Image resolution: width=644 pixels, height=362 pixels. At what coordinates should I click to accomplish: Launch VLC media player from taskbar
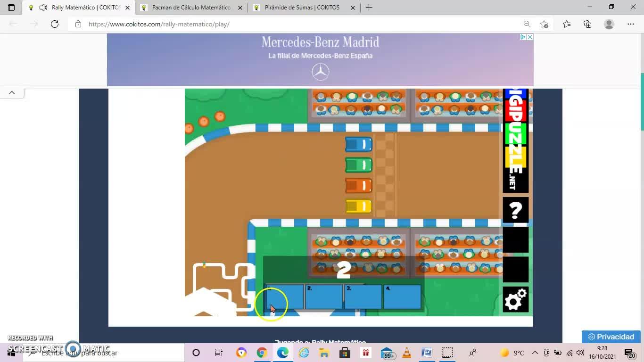click(406, 353)
